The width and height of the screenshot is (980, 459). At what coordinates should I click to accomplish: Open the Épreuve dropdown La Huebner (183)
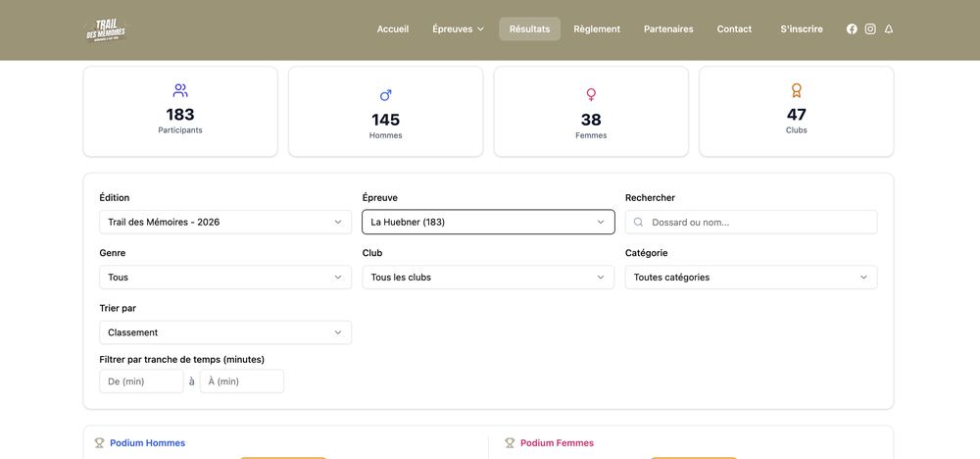tap(488, 222)
